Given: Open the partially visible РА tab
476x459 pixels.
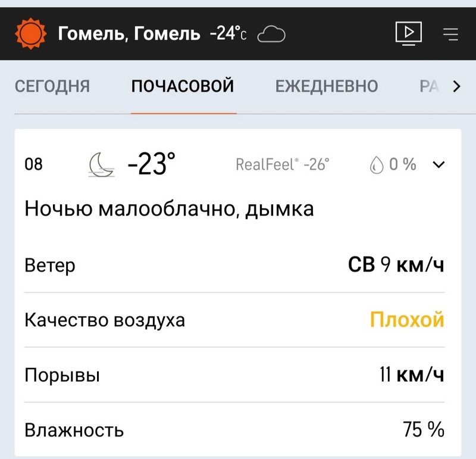Looking at the screenshot, I should [428, 86].
